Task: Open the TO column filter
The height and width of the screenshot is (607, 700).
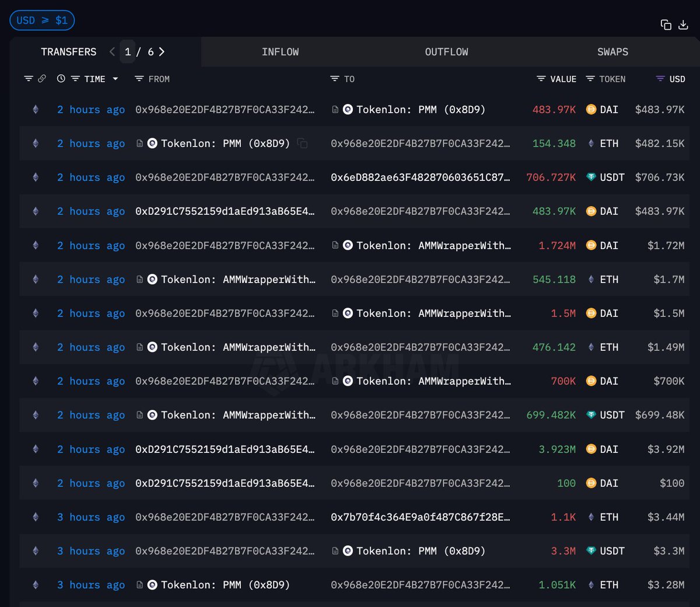Action: click(334, 79)
